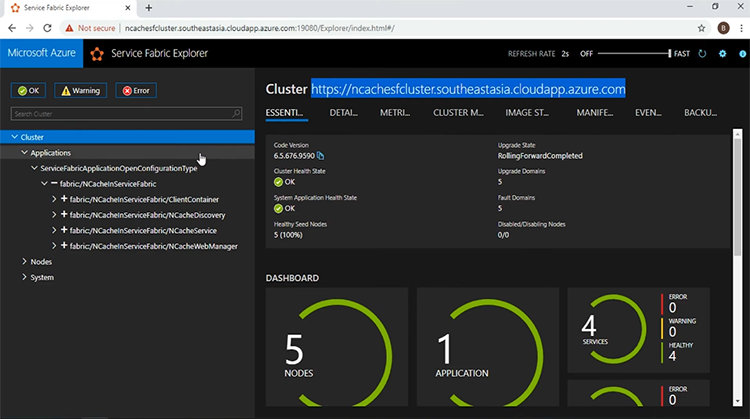Switch to the Metrics tab
Viewport: 750px width, 419px height.
pyautogui.click(x=395, y=113)
